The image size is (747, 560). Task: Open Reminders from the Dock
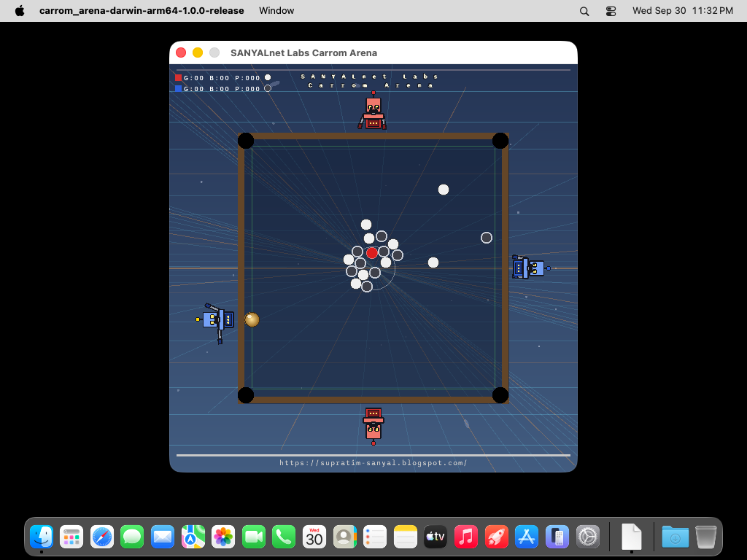click(x=375, y=537)
